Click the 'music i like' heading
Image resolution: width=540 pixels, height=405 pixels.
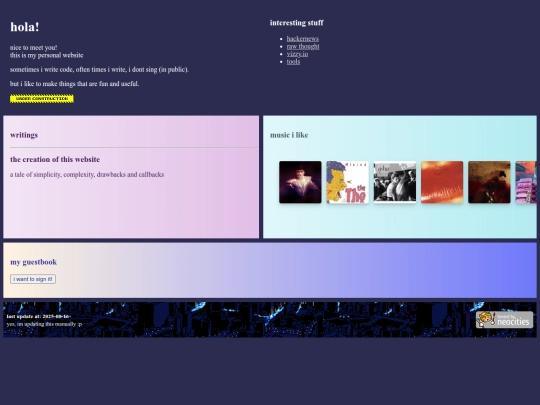coord(289,135)
